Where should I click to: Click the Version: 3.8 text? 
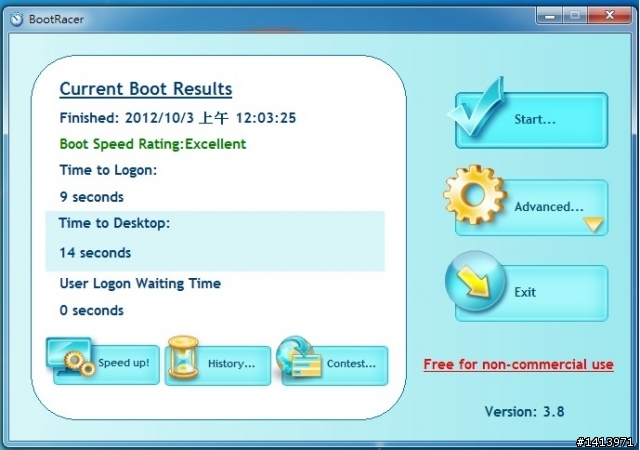[524, 411]
